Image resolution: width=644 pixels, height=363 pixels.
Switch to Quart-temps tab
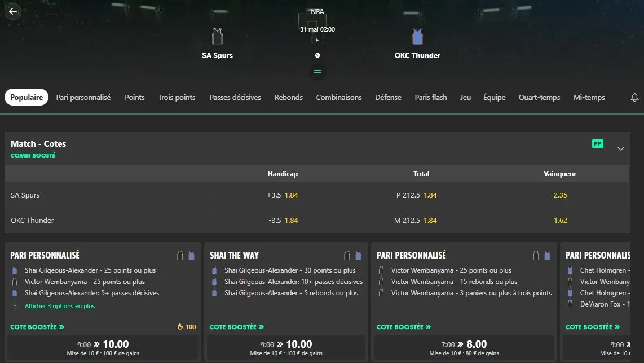pos(539,98)
